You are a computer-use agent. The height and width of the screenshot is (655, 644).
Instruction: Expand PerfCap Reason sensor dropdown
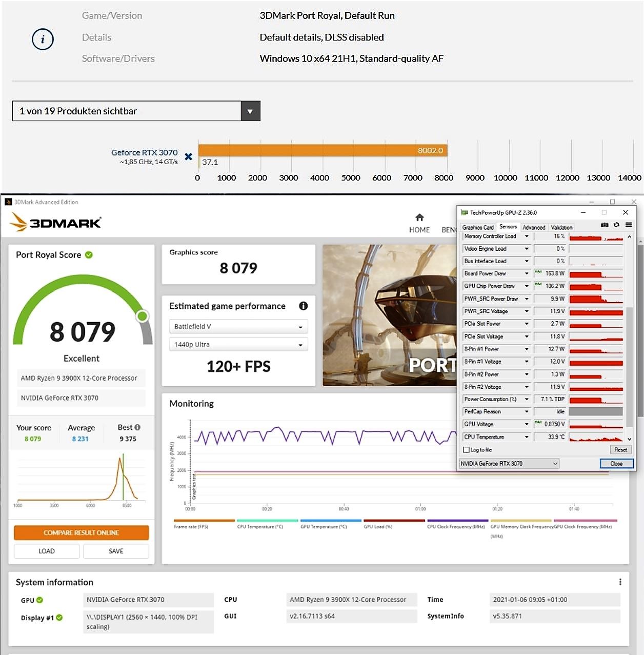pyautogui.click(x=527, y=412)
